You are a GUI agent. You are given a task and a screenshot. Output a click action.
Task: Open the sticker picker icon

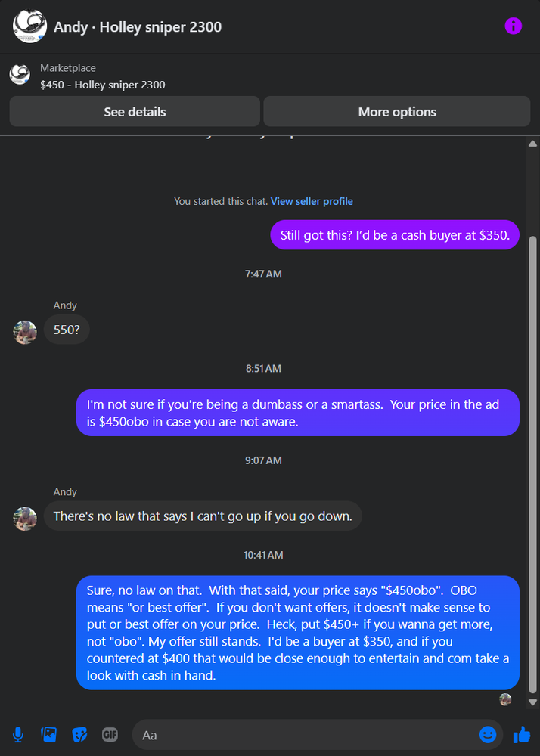click(x=79, y=734)
